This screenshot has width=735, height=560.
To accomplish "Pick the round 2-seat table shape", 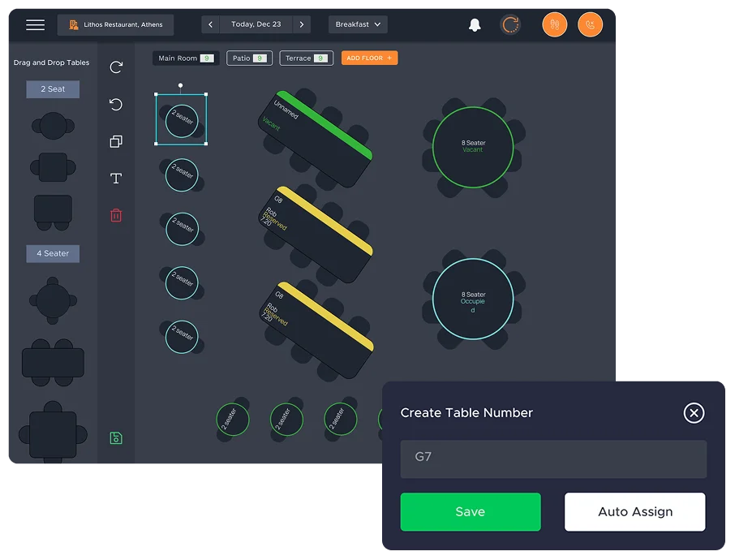I will 53,126.
